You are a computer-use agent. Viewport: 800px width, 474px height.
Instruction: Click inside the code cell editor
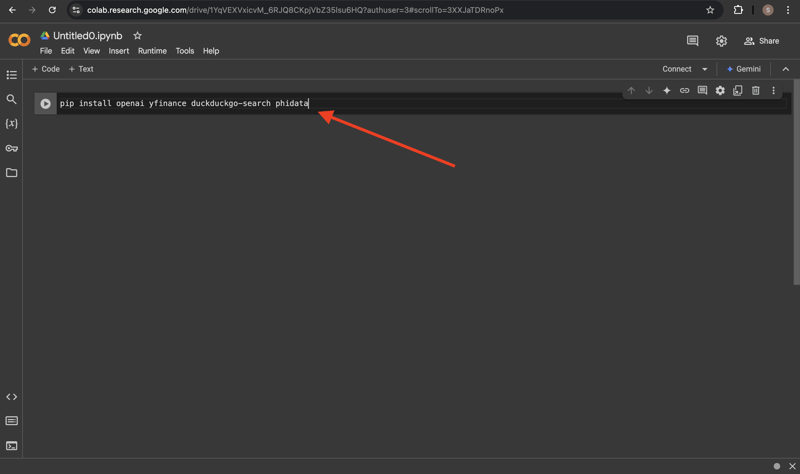click(400, 104)
